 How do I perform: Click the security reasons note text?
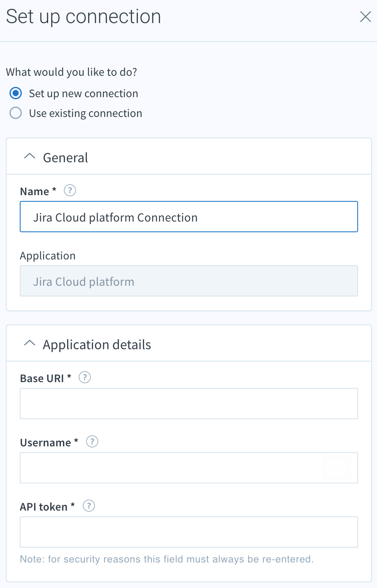pyautogui.click(x=167, y=559)
